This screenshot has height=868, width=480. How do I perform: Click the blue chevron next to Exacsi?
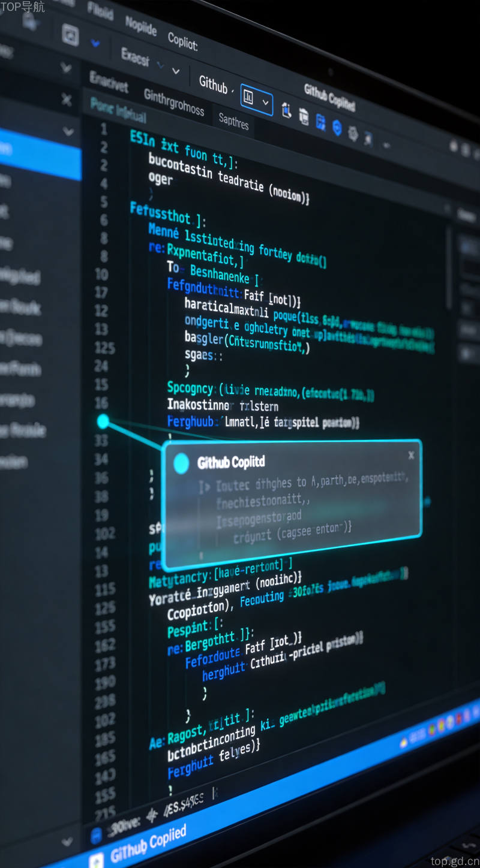[160, 64]
